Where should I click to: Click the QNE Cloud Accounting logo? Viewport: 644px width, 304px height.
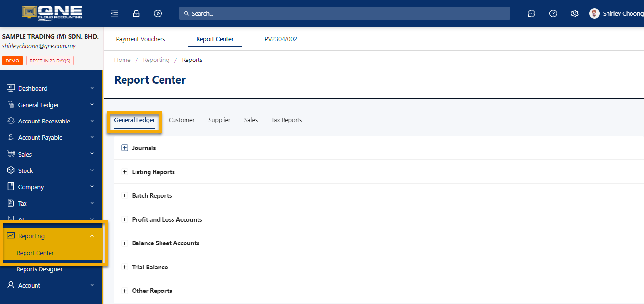(x=52, y=12)
